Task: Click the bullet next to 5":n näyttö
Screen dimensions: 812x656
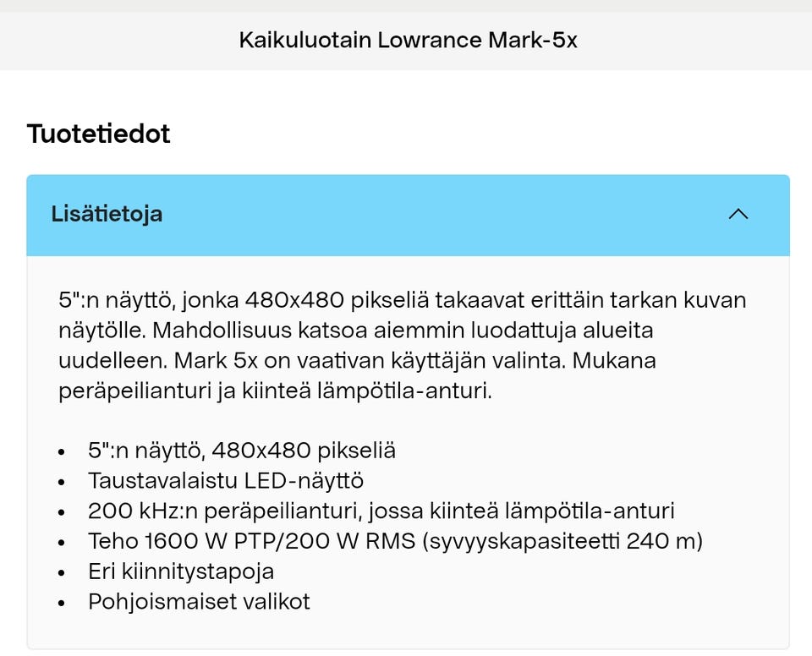Action: [x=60, y=451]
